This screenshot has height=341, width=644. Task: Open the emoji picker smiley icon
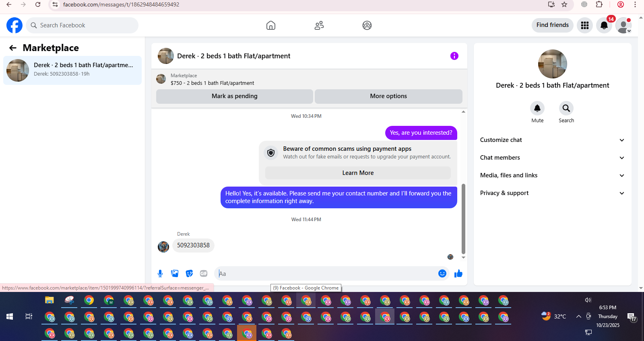442,273
